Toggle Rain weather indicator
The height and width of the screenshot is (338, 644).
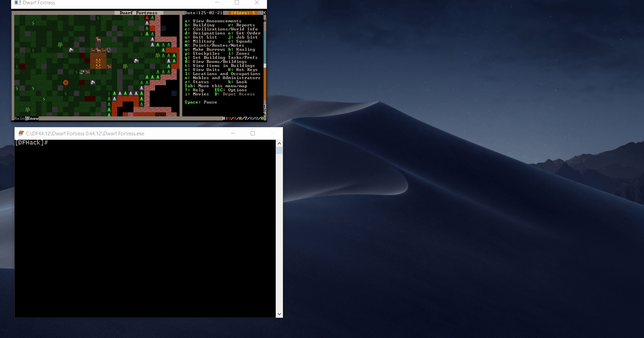pos(19,118)
